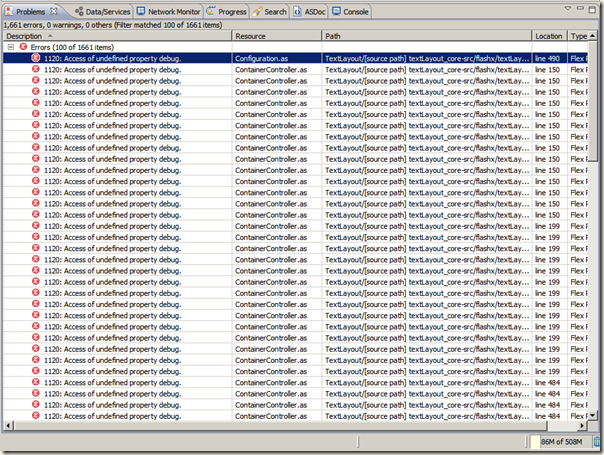Click the Search flashlight icon
Viewport: 604px width, 455px height.
[x=257, y=12]
